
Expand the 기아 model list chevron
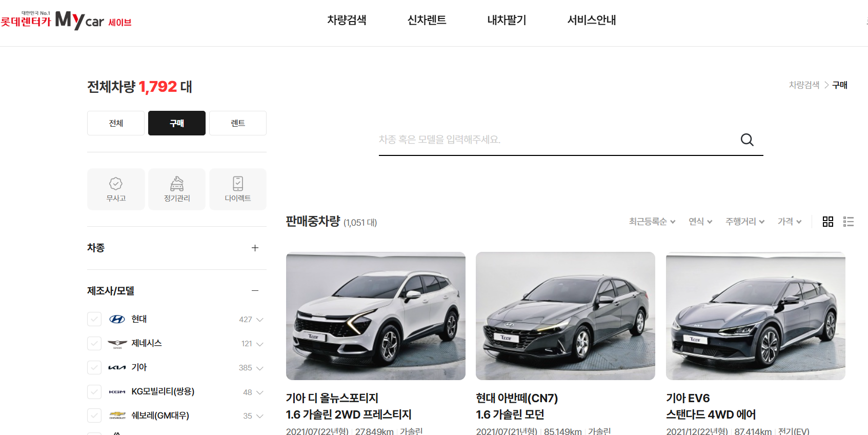[x=260, y=368]
